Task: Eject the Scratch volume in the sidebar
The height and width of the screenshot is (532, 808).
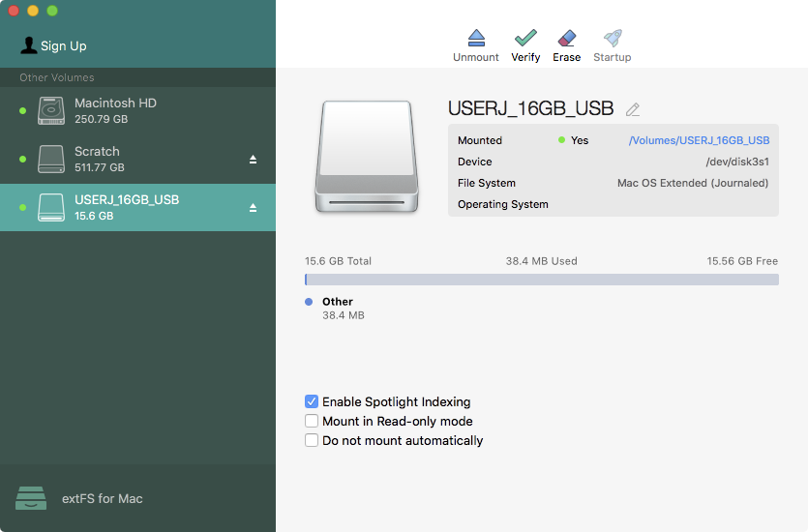Action: coord(253,160)
